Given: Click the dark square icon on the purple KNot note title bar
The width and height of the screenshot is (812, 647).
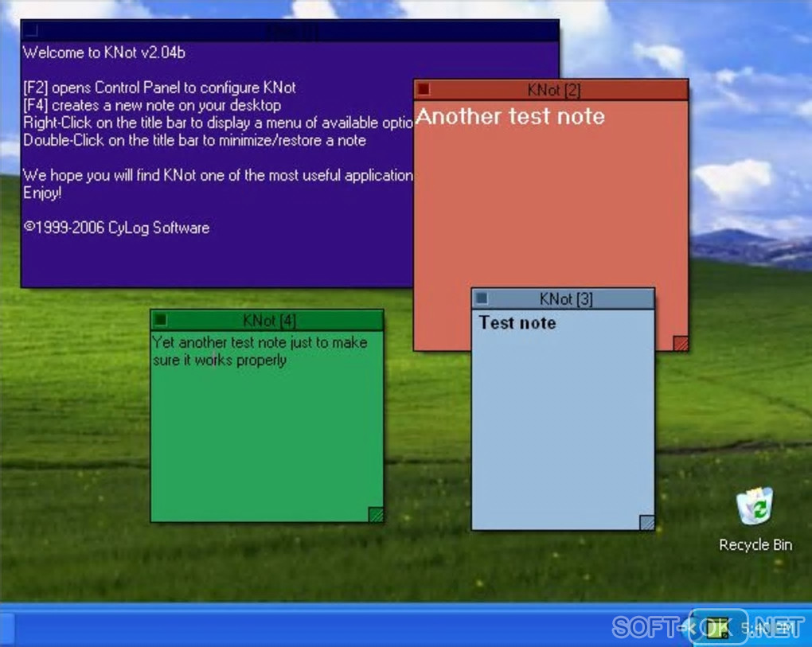Looking at the screenshot, I should coord(31,30).
